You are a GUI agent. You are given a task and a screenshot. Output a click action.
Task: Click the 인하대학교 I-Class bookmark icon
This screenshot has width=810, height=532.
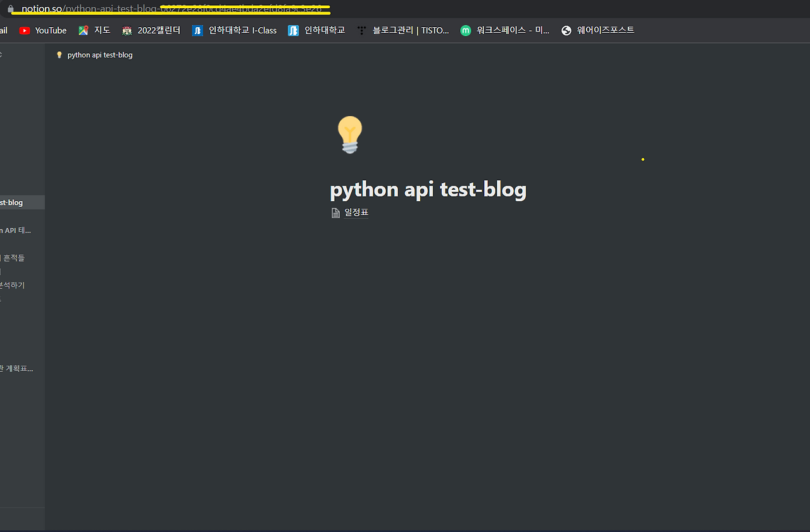pos(197,30)
